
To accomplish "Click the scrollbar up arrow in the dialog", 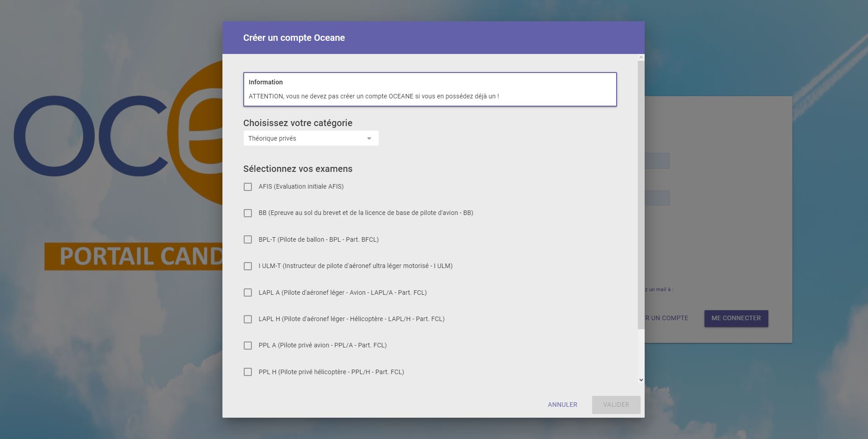I will tap(641, 57).
